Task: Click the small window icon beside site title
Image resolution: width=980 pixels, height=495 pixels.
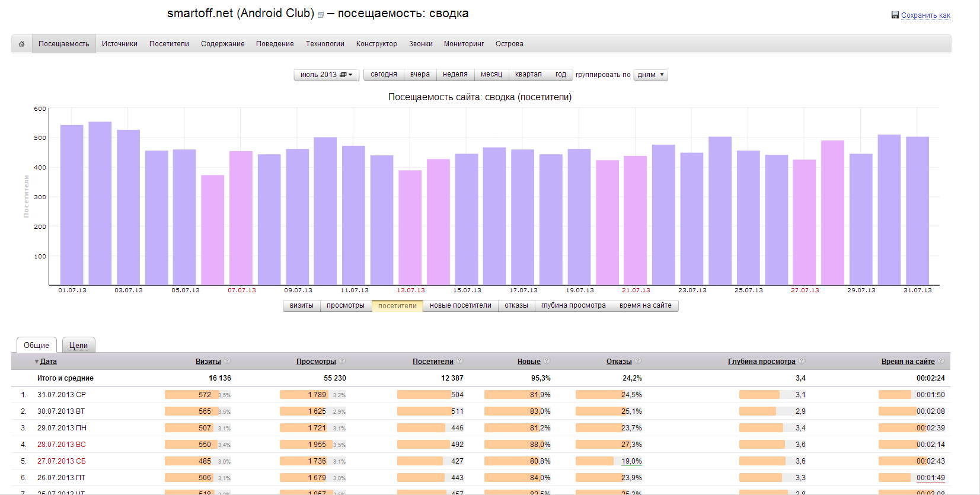Action: pyautogui.click(x=321, y=15)
